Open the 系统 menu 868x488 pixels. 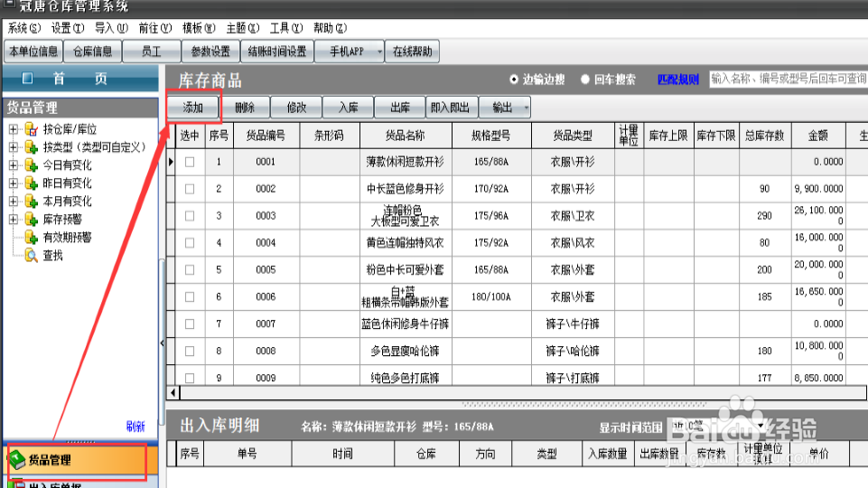pos(24,28)
